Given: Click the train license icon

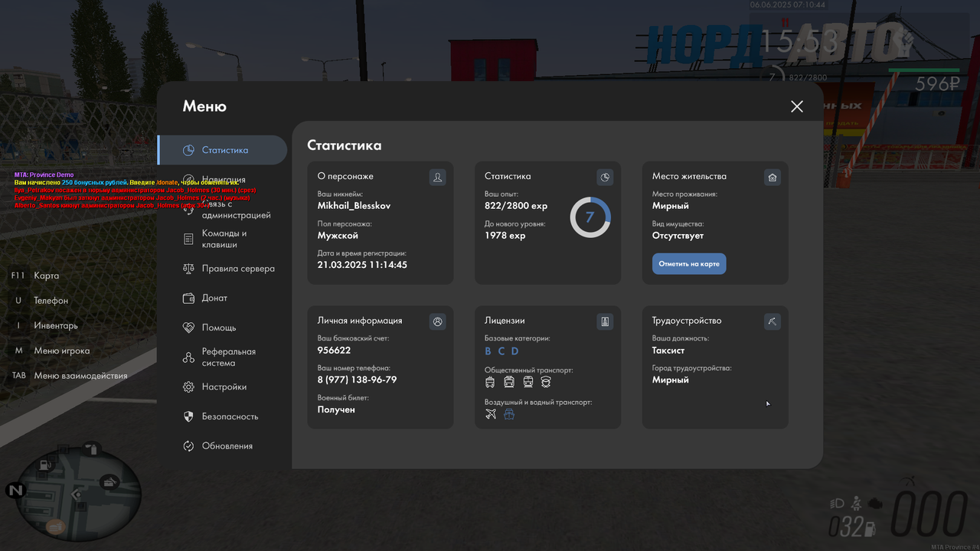Looking at the screenshot, I should 528,382.
